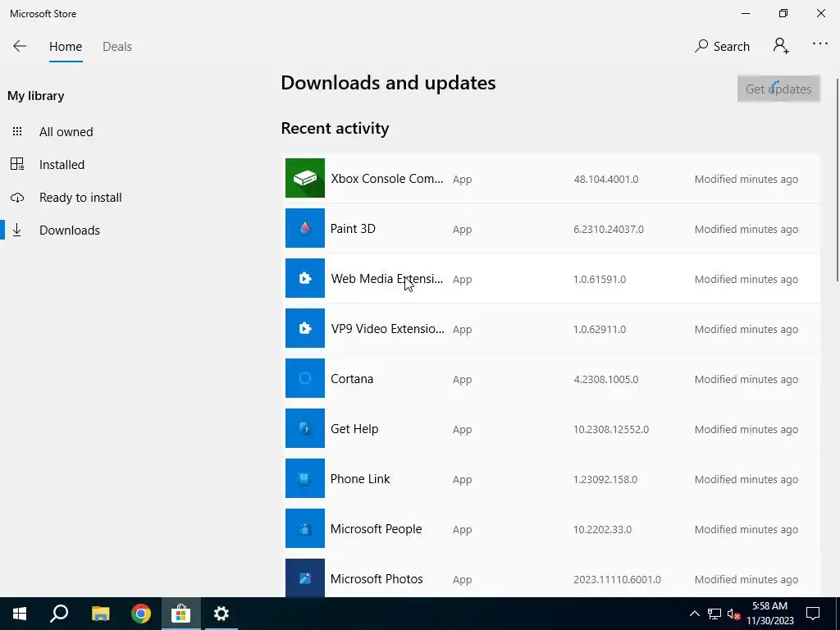Open the Cortana app icon

pyautogui.click(x=305, y=378)
